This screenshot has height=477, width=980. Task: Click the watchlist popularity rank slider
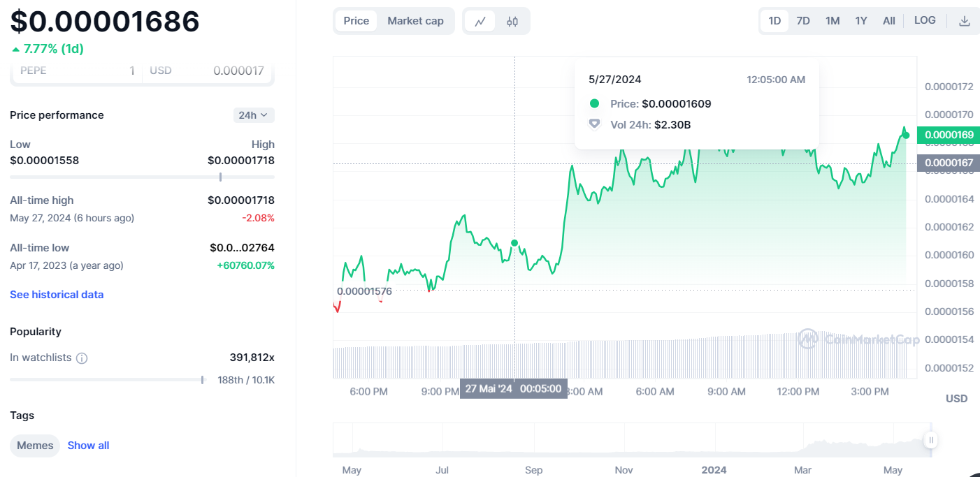click(108, 380)
